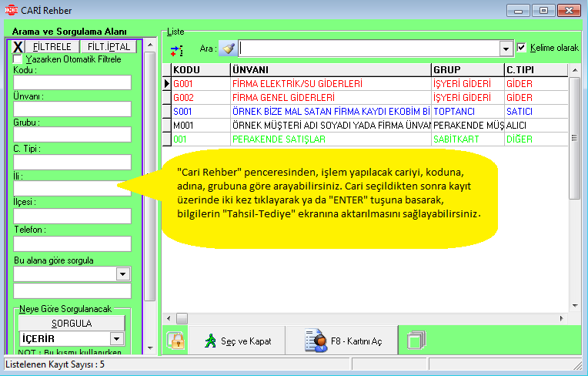This screenshot has height=376, width=588.
Task: Click the list horizontal scrollbar thumb
Action: click(182, 318)
